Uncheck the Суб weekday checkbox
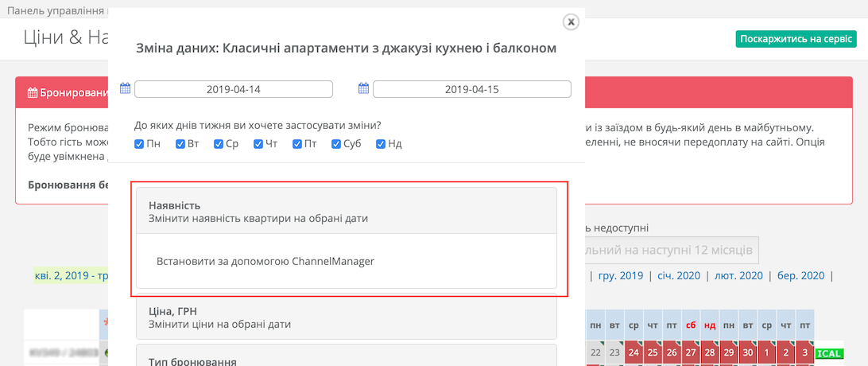This screenshot has width=868, height=366. [x=336, y=144]
